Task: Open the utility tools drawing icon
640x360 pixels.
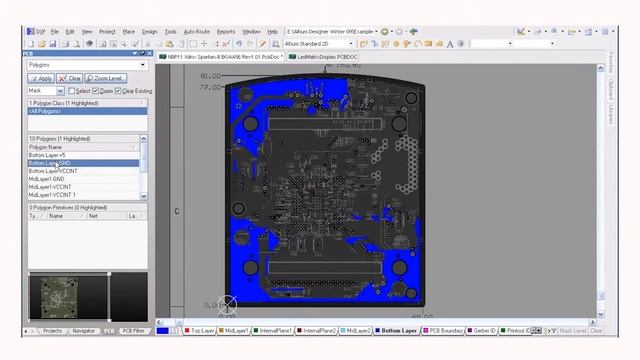Action: pos(521,31)
